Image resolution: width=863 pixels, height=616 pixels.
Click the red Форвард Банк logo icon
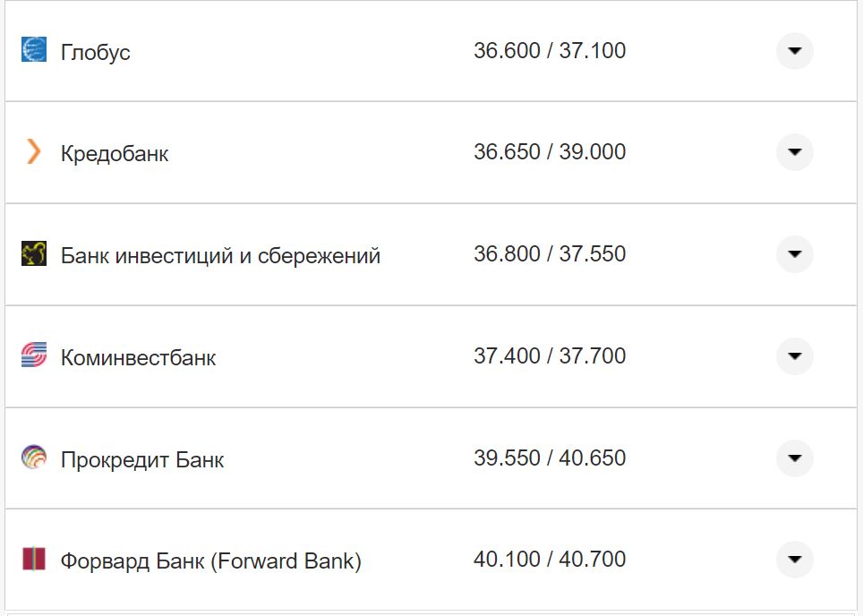click(34, 560)
